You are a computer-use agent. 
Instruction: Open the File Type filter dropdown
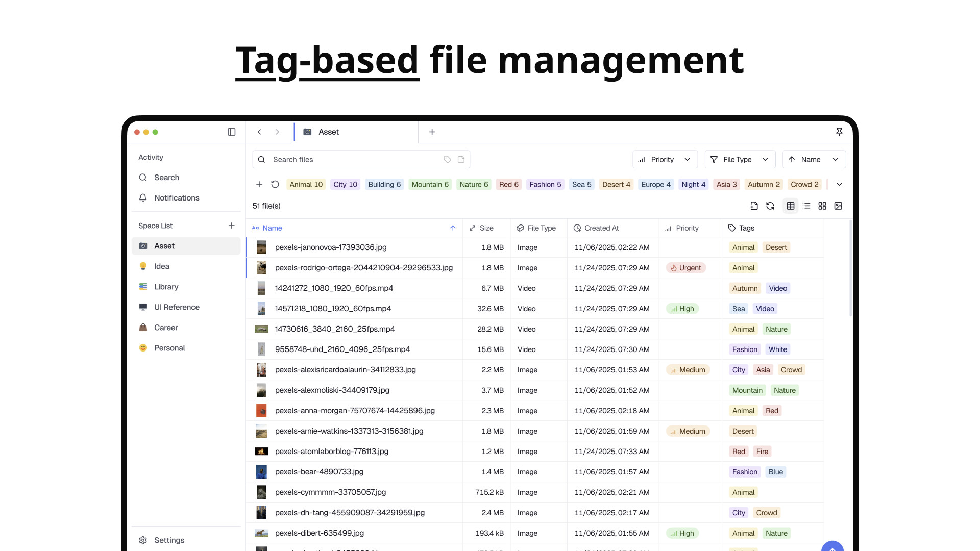point(740,159)
